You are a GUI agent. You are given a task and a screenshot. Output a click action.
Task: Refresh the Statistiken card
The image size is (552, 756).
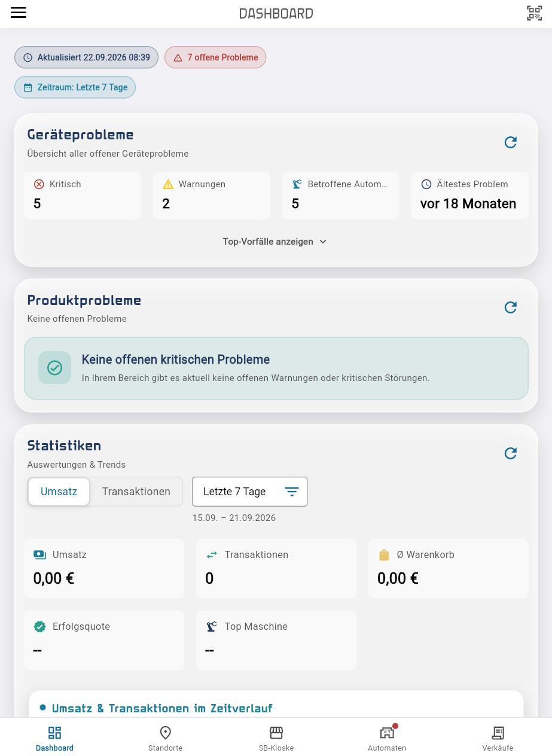pos(510,453)
